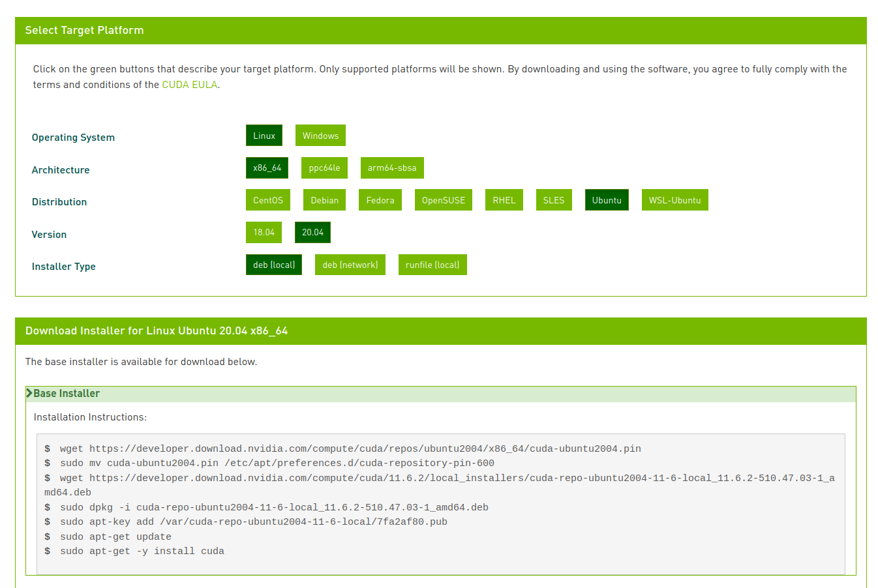Image resolution: width=878 pixels, height=588 pixels.
Task: Click the Distribution row label
Action: [x=59, y=202]
